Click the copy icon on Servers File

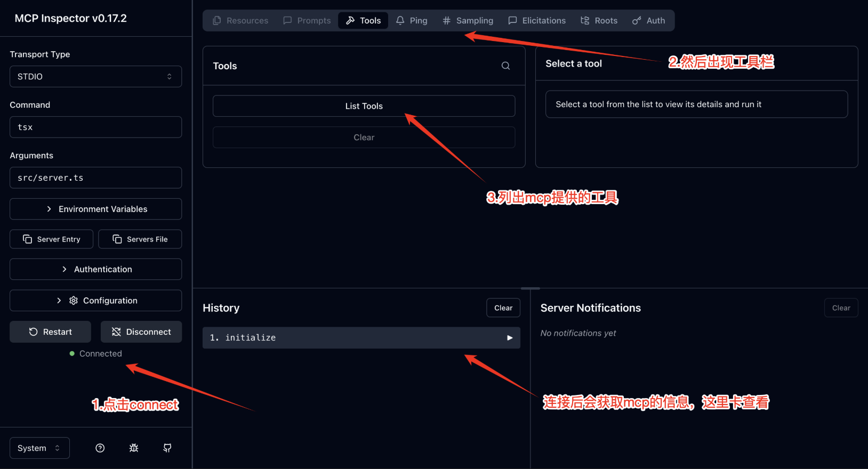(117, 239)
